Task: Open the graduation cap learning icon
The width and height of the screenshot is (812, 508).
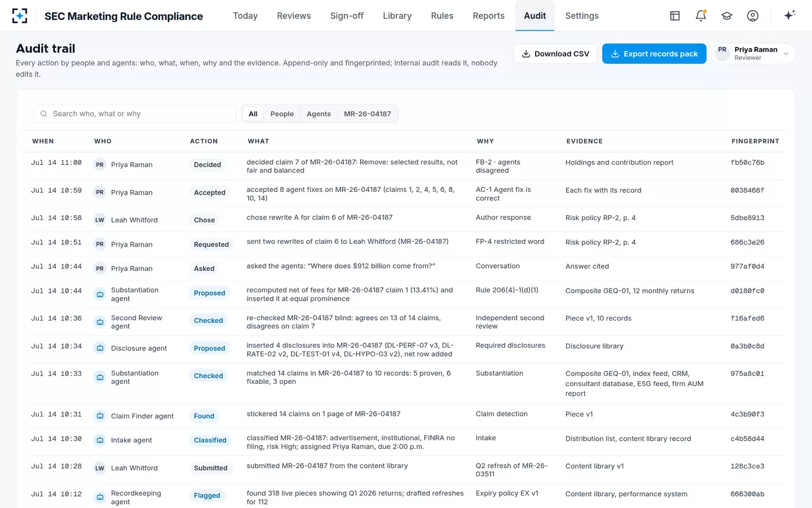Action: click(727, 16)
